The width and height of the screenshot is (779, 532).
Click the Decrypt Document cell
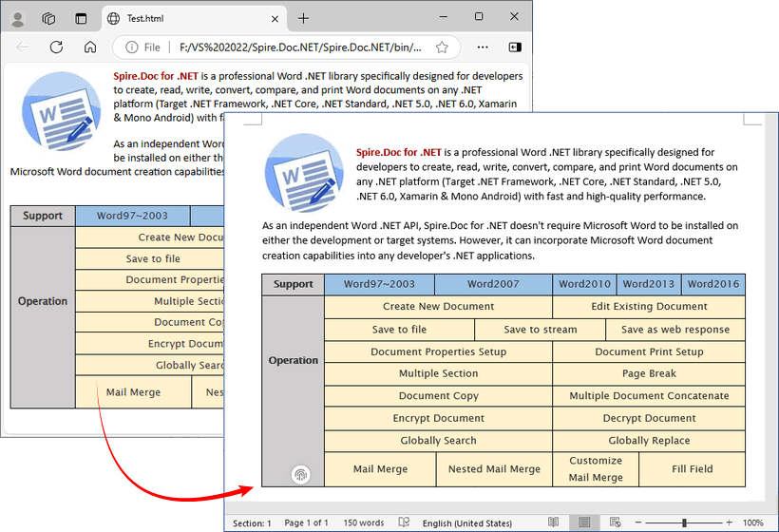tap(649, 418)
